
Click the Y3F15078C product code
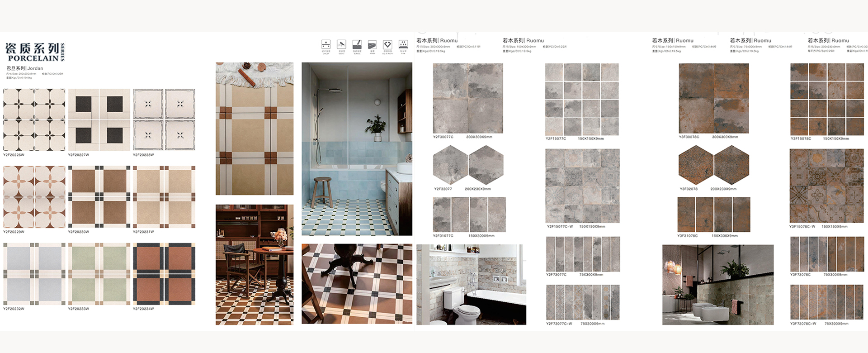click(801, 138)
